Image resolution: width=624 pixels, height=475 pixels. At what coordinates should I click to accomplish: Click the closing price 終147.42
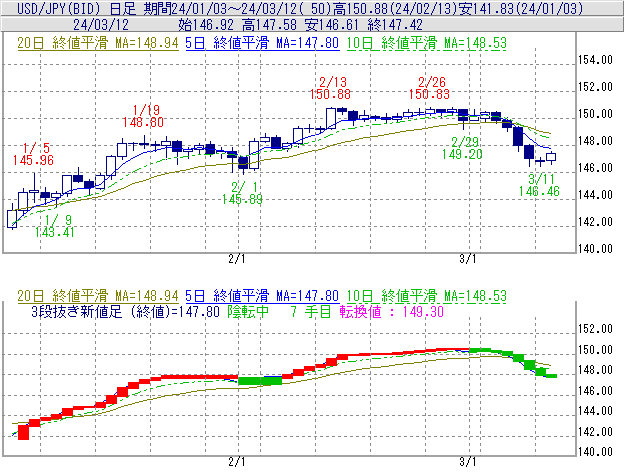tap(395, 25)
